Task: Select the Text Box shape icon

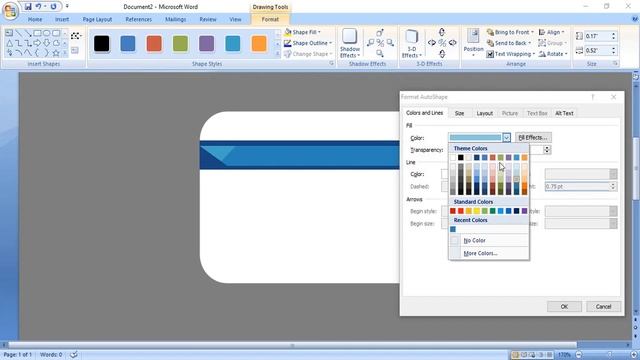Action: [9, 33]
